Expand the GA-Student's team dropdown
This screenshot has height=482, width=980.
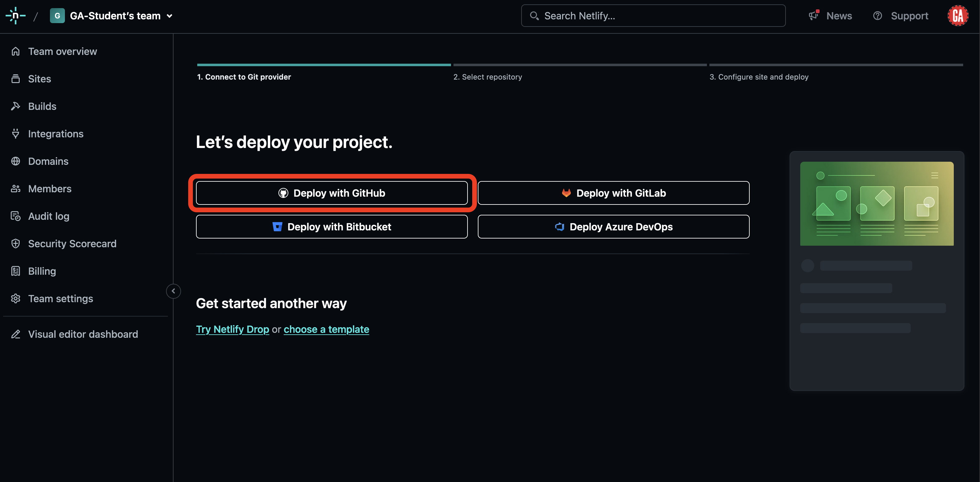click(x=170, y=16)
